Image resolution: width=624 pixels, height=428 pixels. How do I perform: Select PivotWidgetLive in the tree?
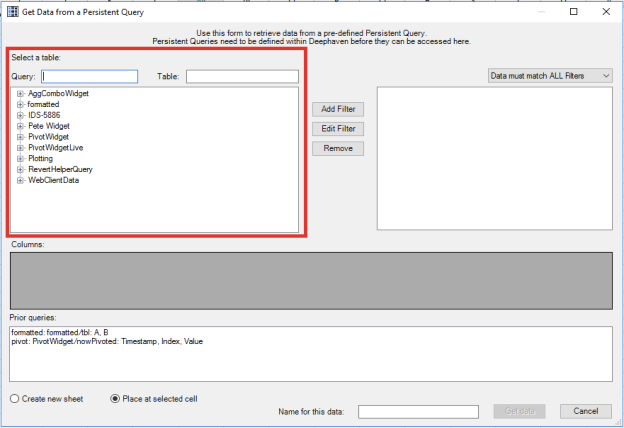[x=55, y=148]
